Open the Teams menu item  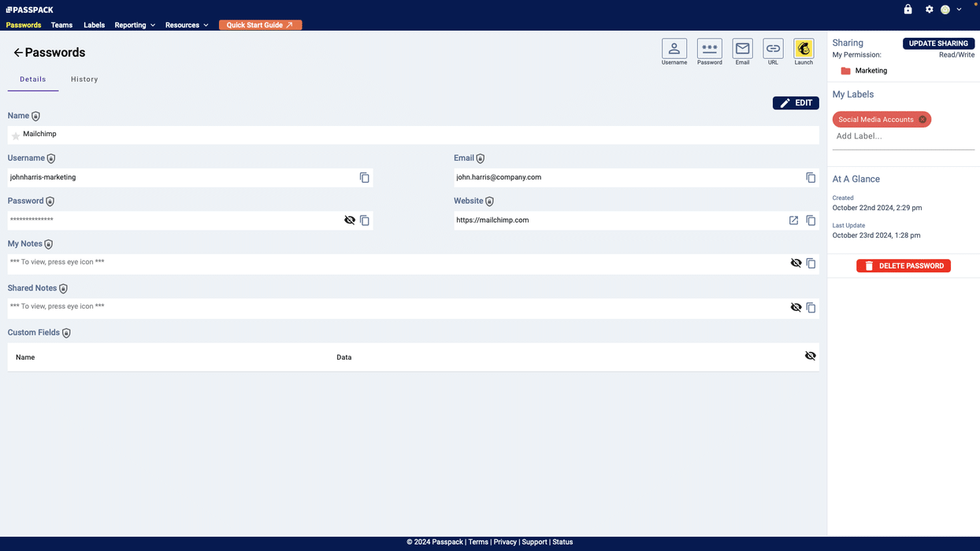[x=61, y=25]
